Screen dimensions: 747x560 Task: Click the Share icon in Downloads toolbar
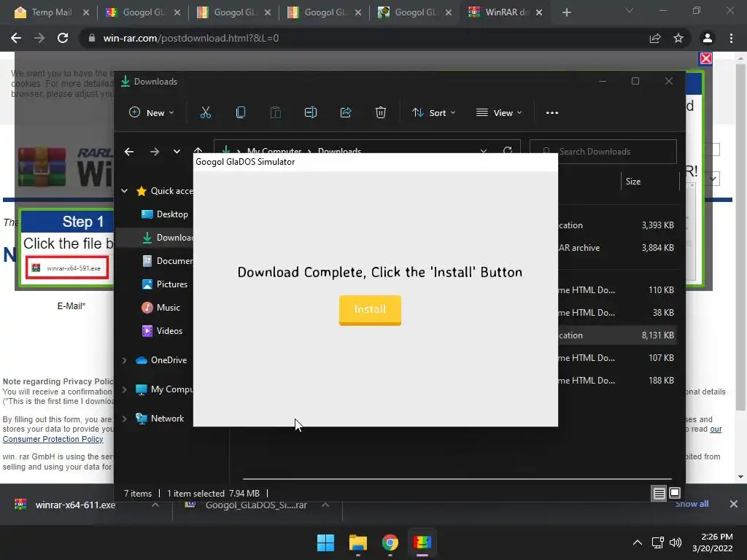(345, 113)
